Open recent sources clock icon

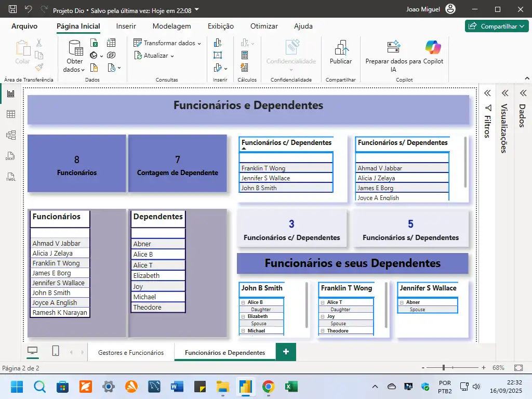(112, 68)
